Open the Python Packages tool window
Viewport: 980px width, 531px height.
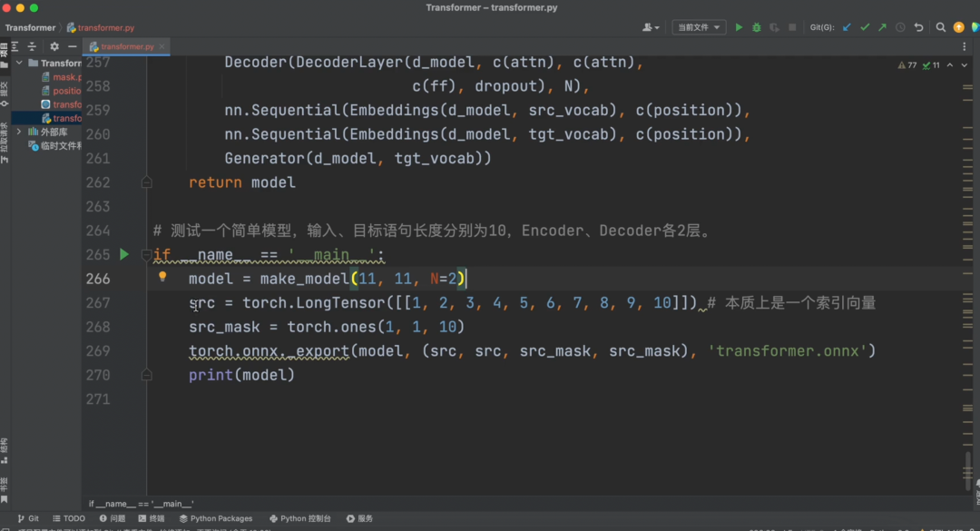tap(216, 518)
